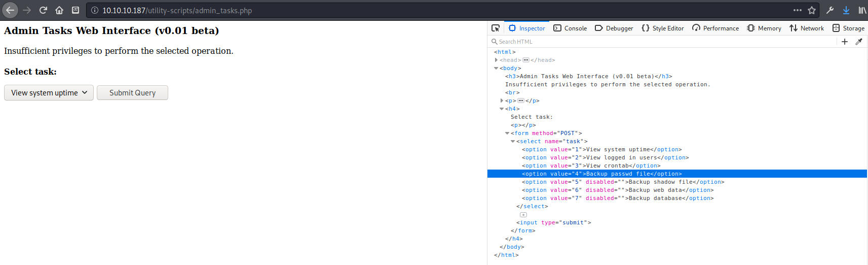The image size is (868, 265).
Task: Select the Backup shadow file option node
Action: click(623, 182)
